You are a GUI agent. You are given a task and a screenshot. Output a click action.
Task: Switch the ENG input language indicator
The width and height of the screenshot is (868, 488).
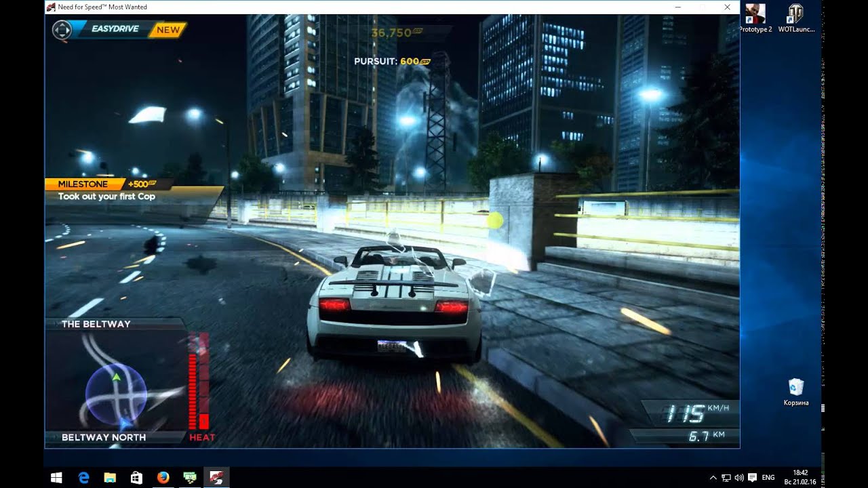pyautogui.click(x=768, y=477)
